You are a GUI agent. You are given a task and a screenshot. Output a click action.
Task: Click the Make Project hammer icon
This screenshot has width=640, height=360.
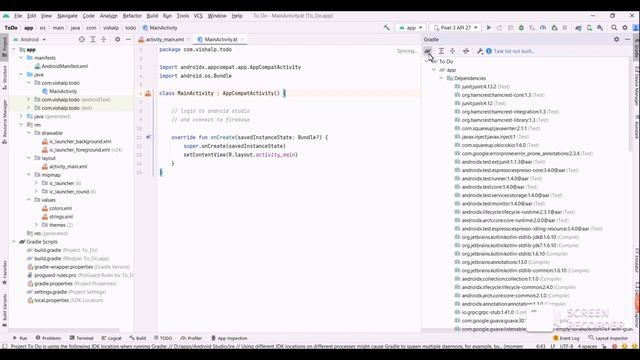tap(387, 28)
